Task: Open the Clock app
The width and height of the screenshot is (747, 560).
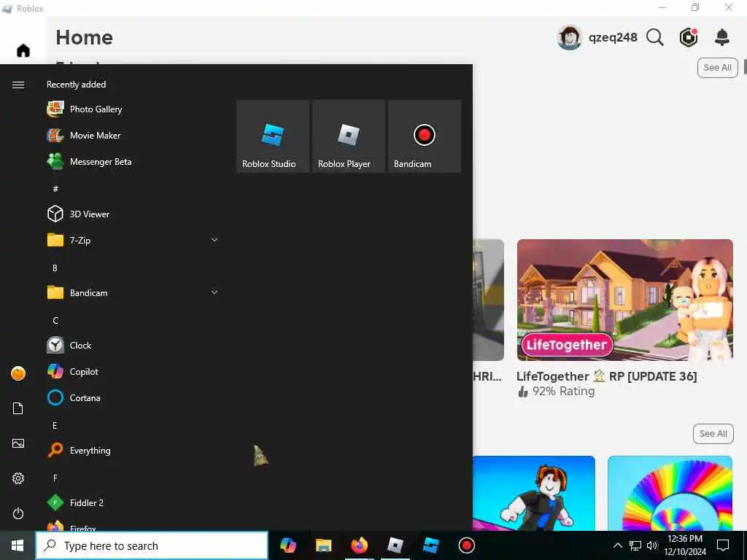Action: [x=133, y=345]
